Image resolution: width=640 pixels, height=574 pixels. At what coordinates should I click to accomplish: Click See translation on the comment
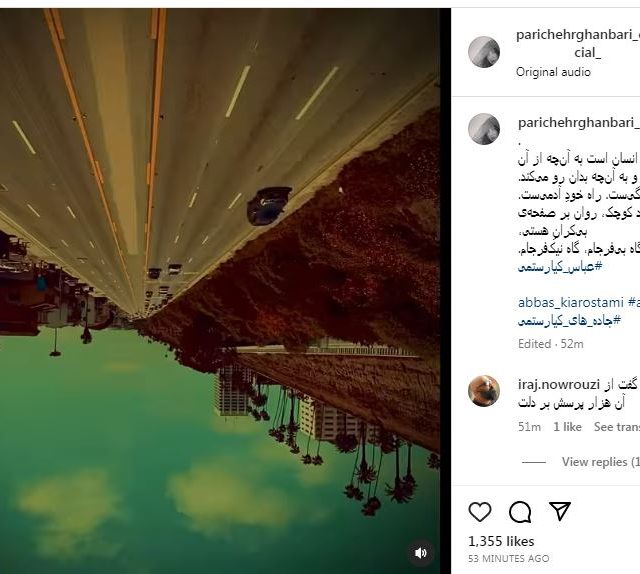pos(617,427)
